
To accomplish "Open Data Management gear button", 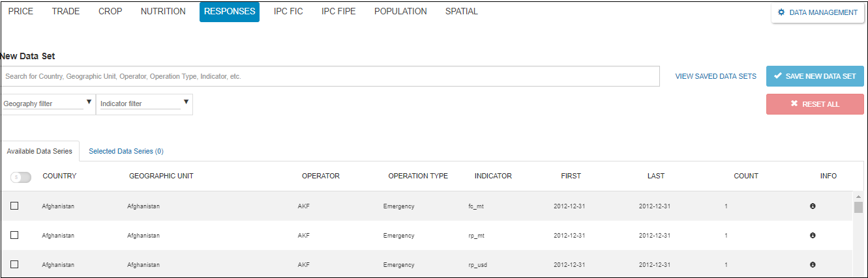I will pyautogui.click(x=817, y=12).
